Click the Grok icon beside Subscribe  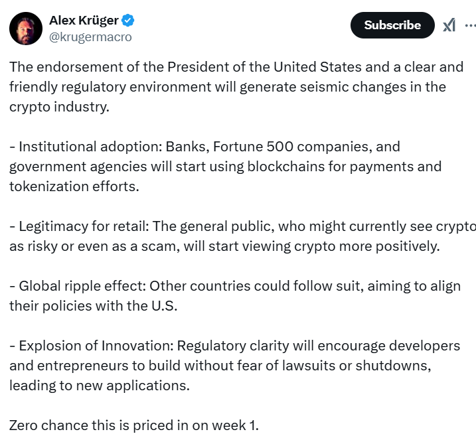click(x=449, y=25)
